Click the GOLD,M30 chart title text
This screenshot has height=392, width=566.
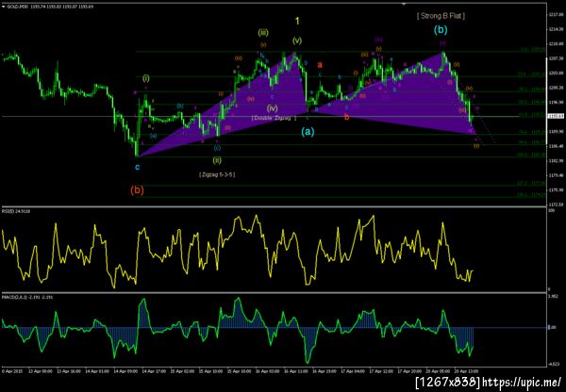tap(15, 7)
